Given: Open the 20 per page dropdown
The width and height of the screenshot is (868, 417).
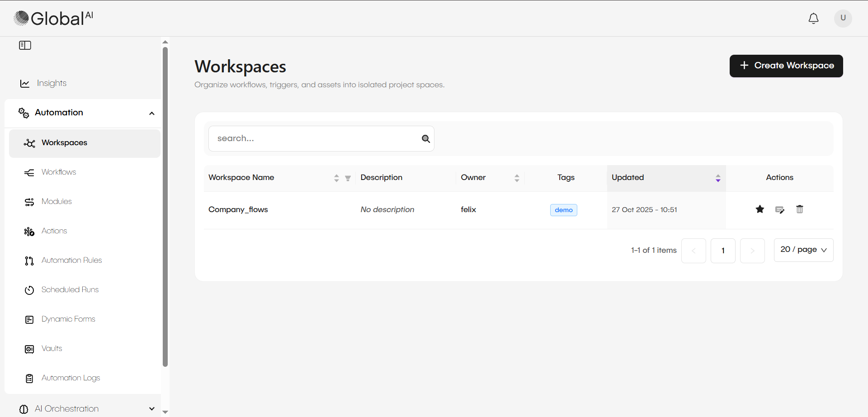Looking at the screenshot, I should pyautogui.click(x=803, y=250).
